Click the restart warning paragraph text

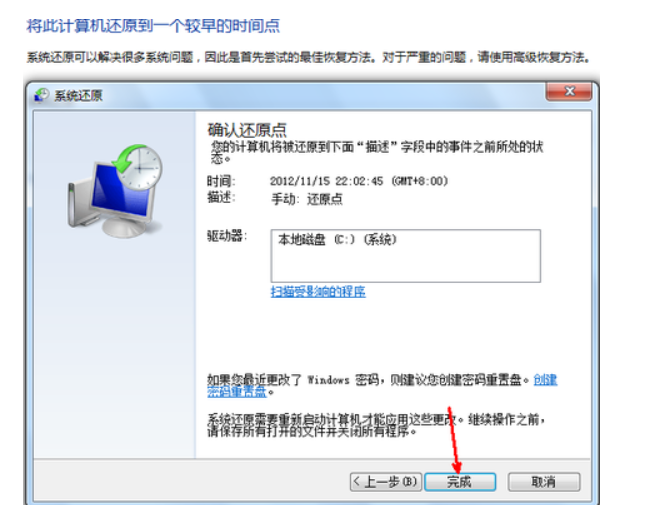tap(375, 425)
